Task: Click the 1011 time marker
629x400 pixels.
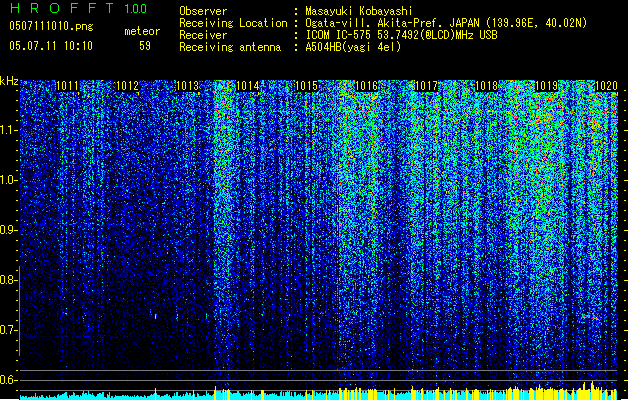Action: click(67, 86)
